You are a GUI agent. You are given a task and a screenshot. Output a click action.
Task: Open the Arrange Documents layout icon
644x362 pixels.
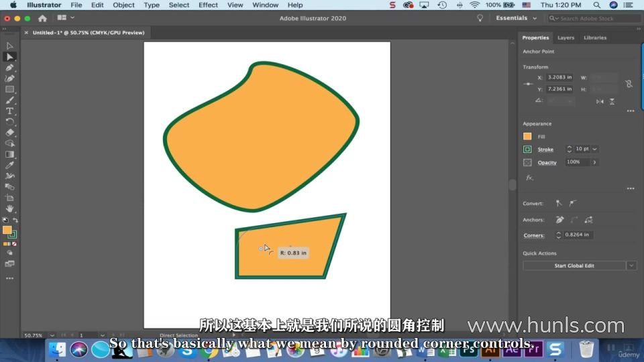click(x=62, y=17)
